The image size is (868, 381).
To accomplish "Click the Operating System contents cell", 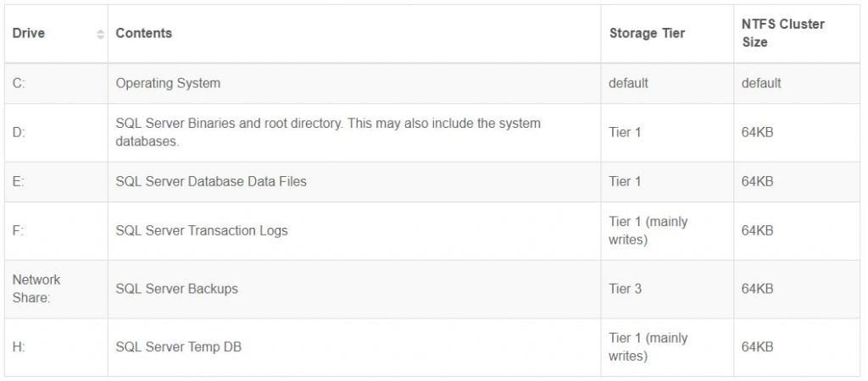I will coord(168,83).
